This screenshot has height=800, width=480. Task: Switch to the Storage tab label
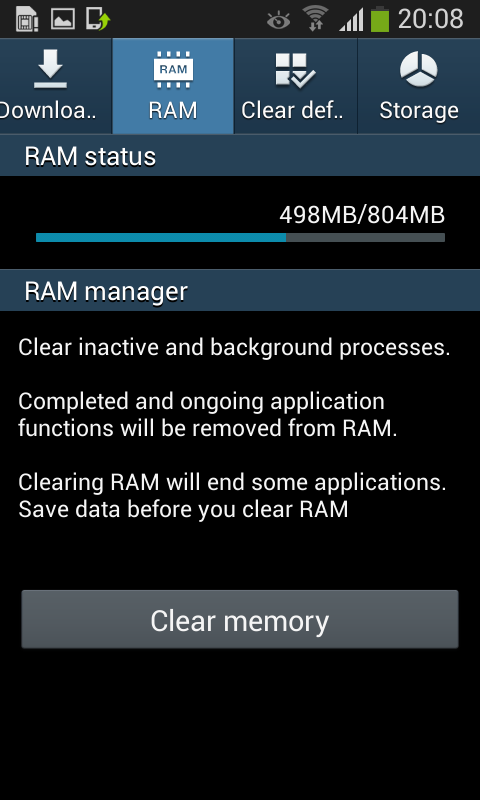419,110
